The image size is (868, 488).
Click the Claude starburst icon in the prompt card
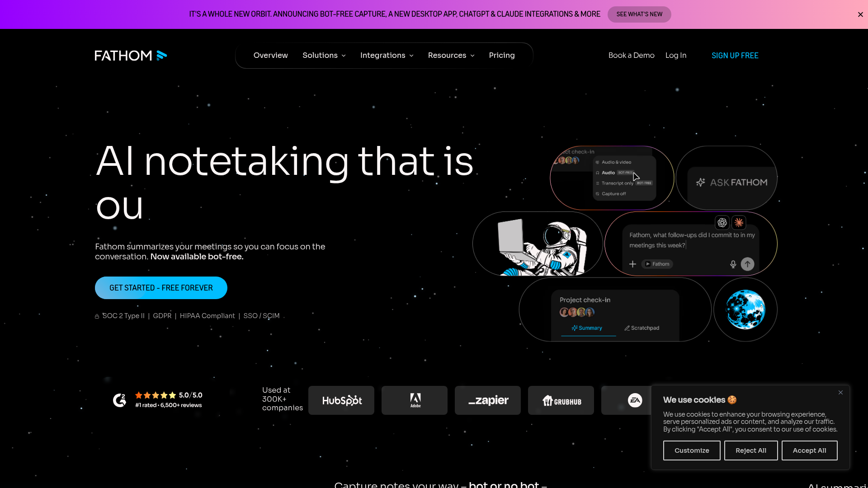click(x=739, y=222)
